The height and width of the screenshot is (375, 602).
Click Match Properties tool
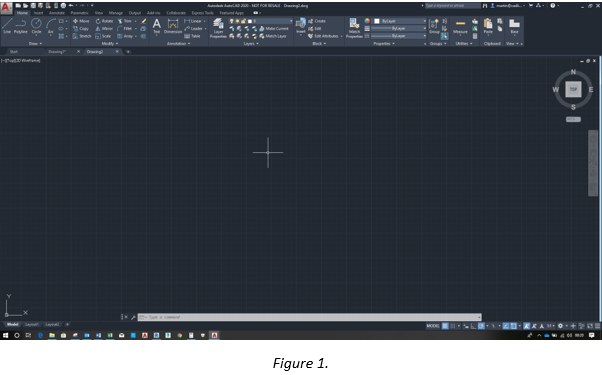354,28
